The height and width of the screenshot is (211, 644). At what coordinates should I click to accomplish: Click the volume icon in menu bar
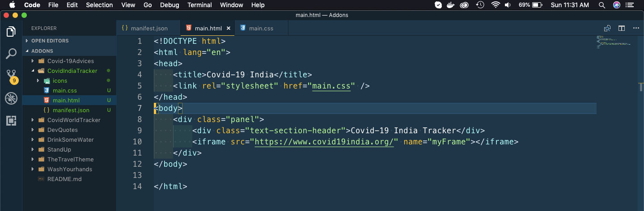click(508, 5)
